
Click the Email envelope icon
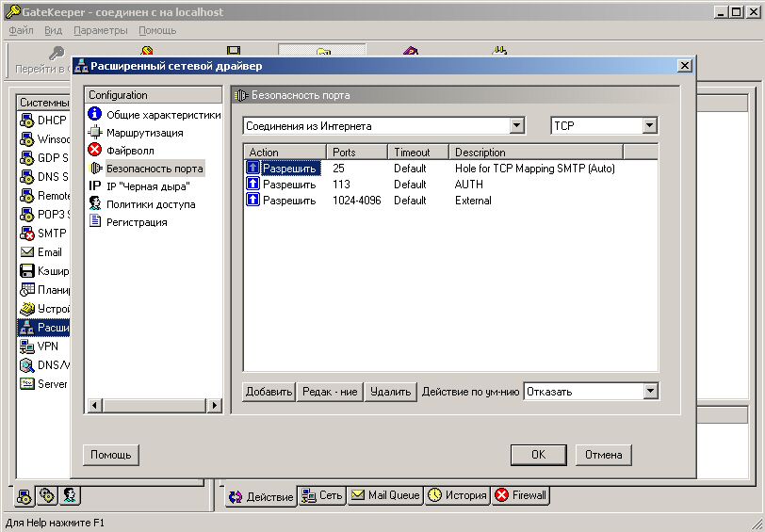(x=26, y=252)
